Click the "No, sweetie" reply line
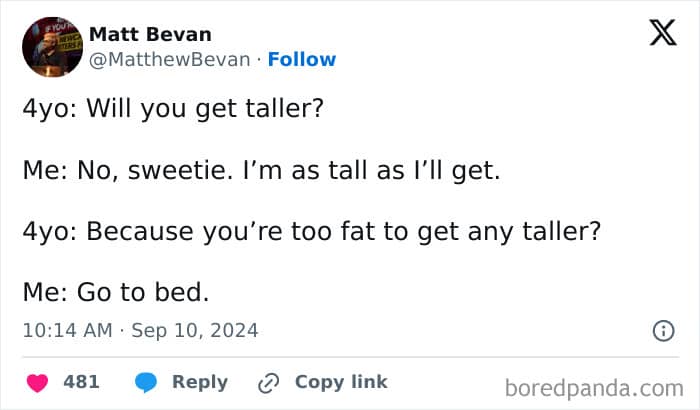 click(x=260, y=170)
